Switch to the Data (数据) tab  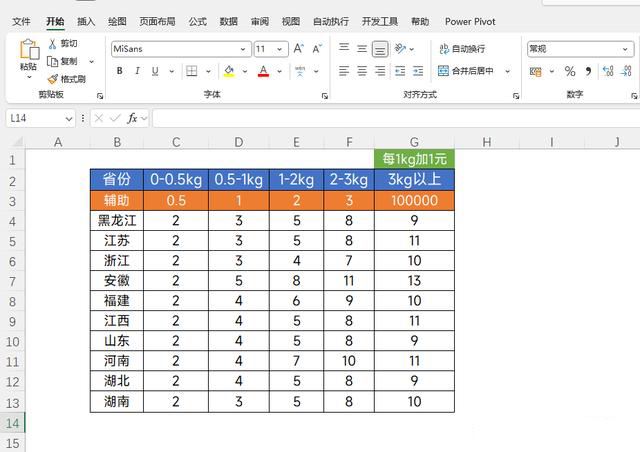[x=229, y=22]
